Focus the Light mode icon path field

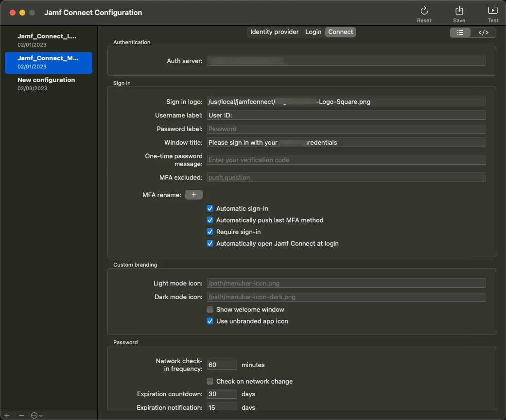pos(346,283)
